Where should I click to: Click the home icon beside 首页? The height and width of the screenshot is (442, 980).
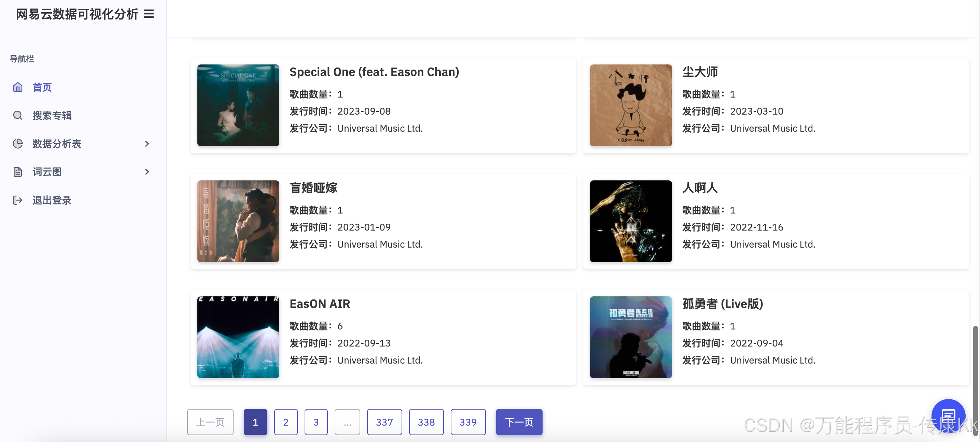[17, 87]
